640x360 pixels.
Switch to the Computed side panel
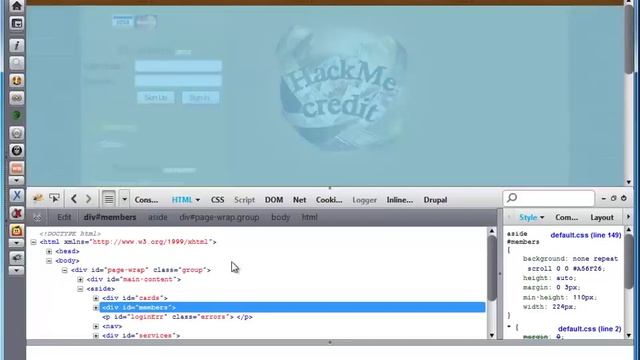[567, 218]
